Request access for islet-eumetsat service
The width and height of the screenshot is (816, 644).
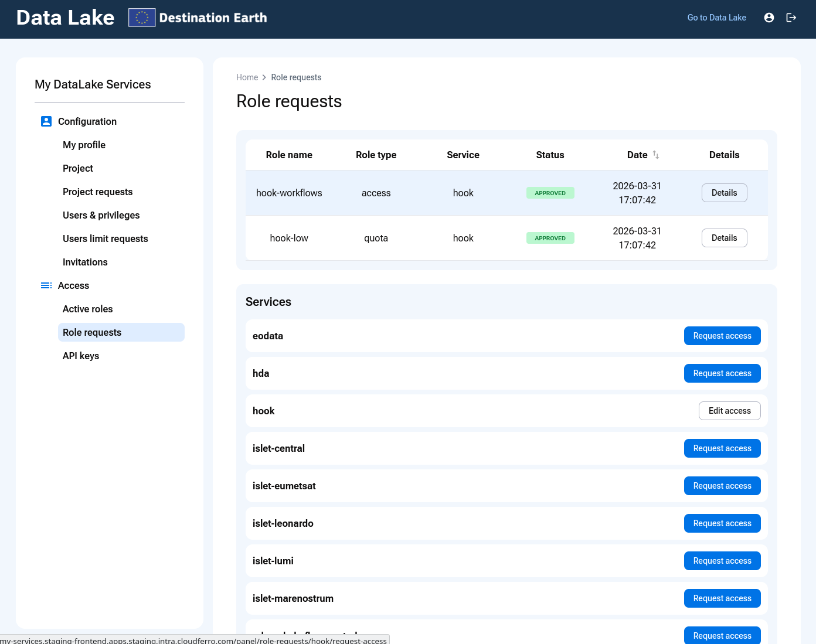point(722,486)
